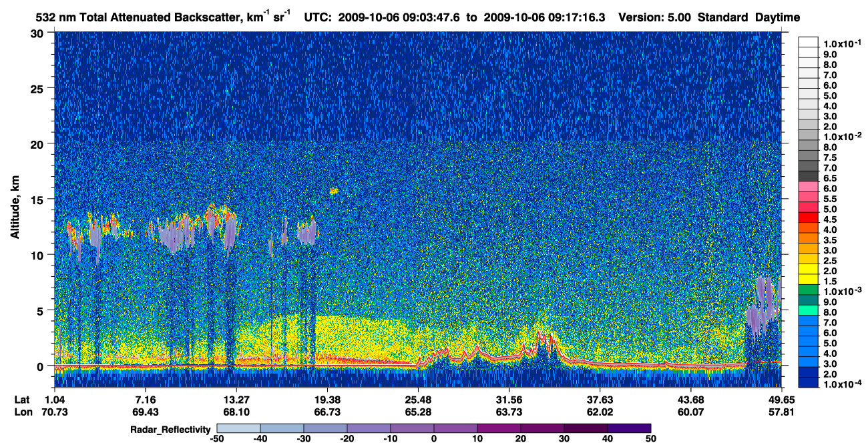This screenshot has width=868, height=445.
Task: Click the -20 radar reflectivity tick
Action: (347, 438)
